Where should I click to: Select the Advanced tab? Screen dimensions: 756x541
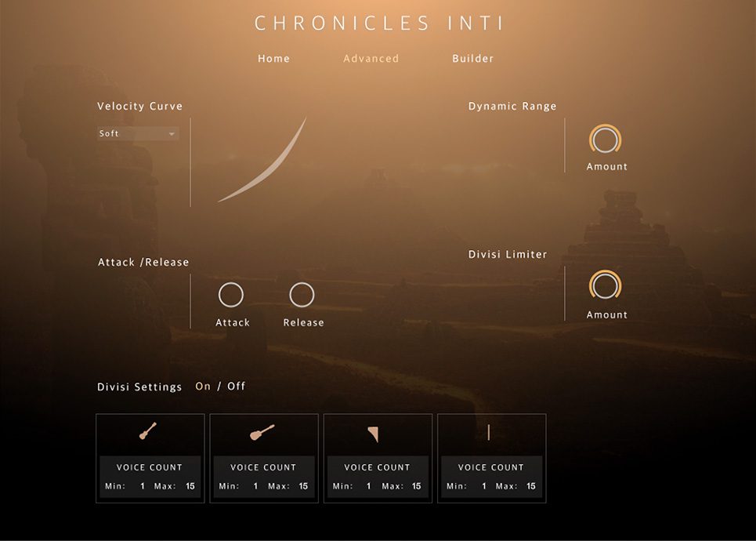[x=371, y=58]
